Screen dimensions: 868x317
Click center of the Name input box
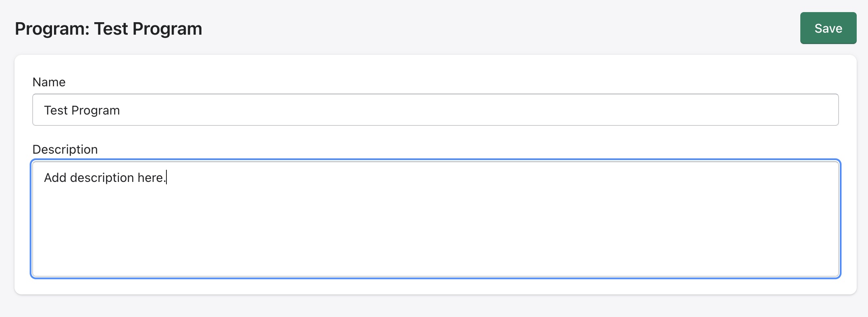(x=435, y=110)
